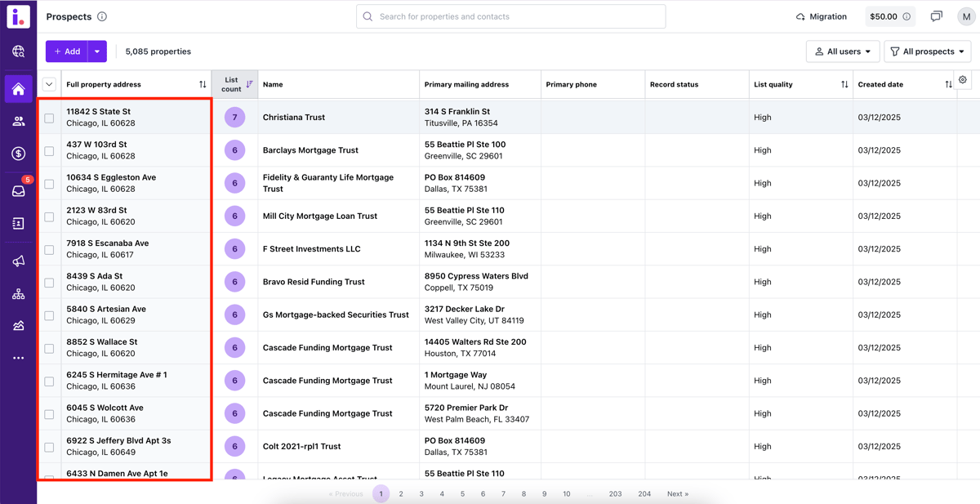Open the M user avatar
The width and height of the screenshot is (980, 504).
[x=967, y=16]
